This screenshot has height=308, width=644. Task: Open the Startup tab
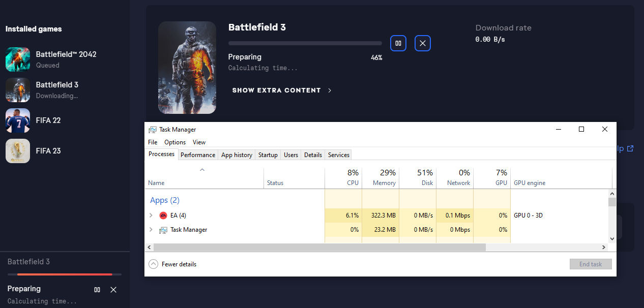tap(268, 155)
